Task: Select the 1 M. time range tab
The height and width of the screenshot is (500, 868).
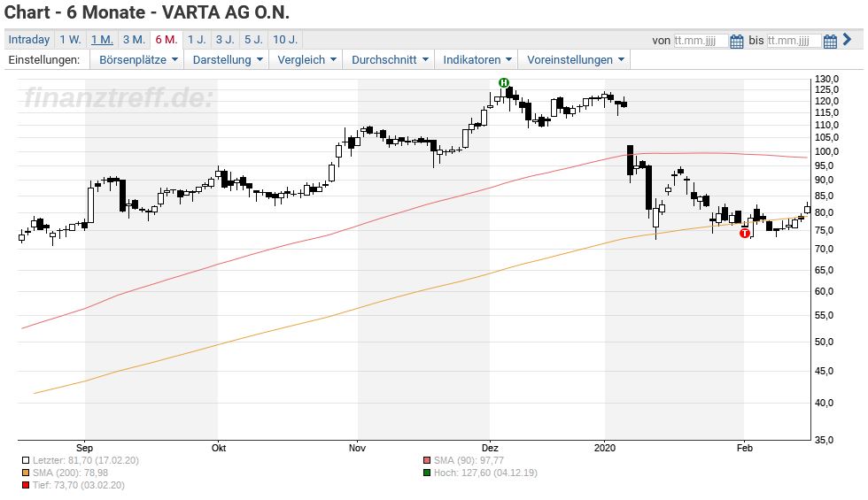Action: click(102, 40)
